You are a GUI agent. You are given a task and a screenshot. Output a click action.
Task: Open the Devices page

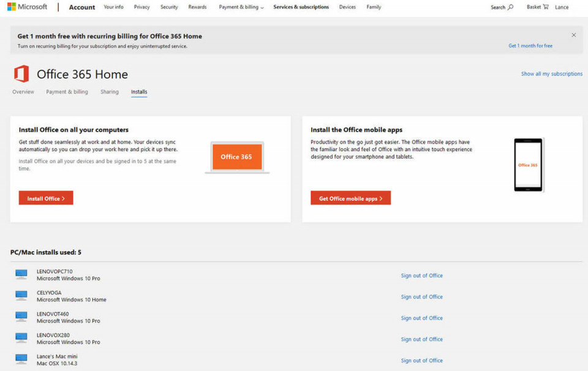point(347,7)
